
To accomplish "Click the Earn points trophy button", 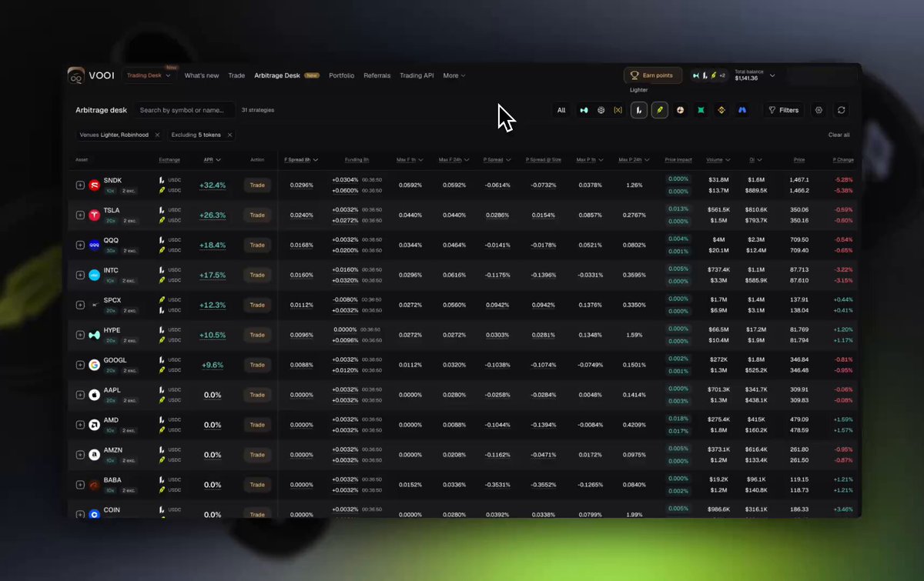I will 653,75.
